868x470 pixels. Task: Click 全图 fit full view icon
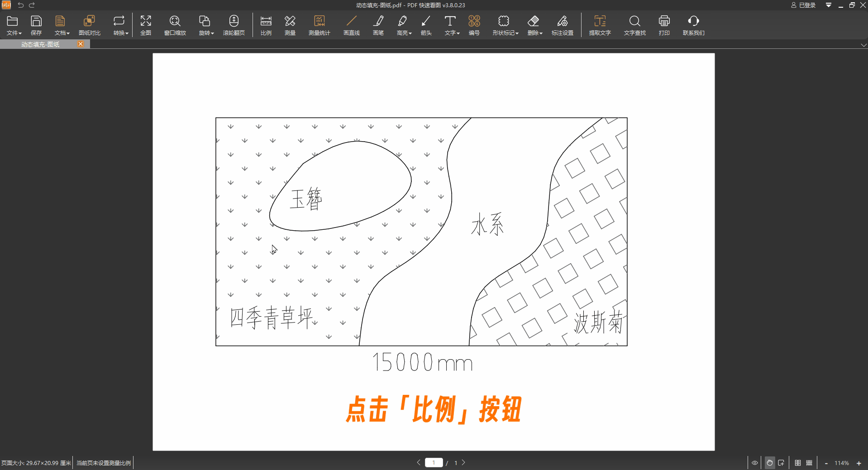pyautogui.click(x=146, y=25)
